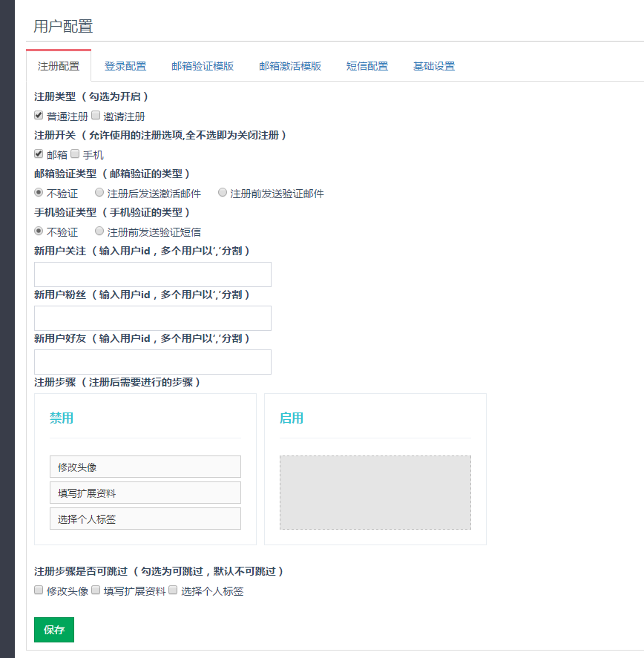Select 注册前发送验证短信 radio option
The height and width of the screenshot is (658, 644).
click(x=99, y=231)
